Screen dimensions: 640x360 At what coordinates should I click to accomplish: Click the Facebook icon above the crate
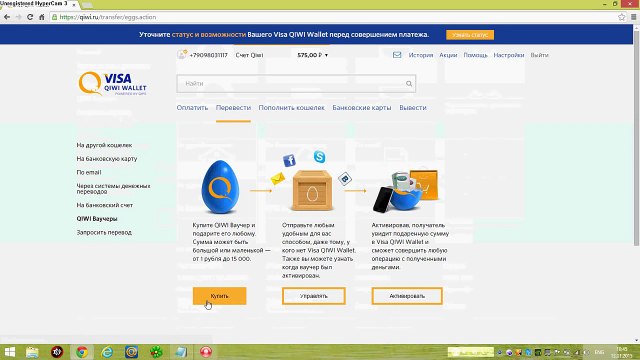[x=289, y=160]
